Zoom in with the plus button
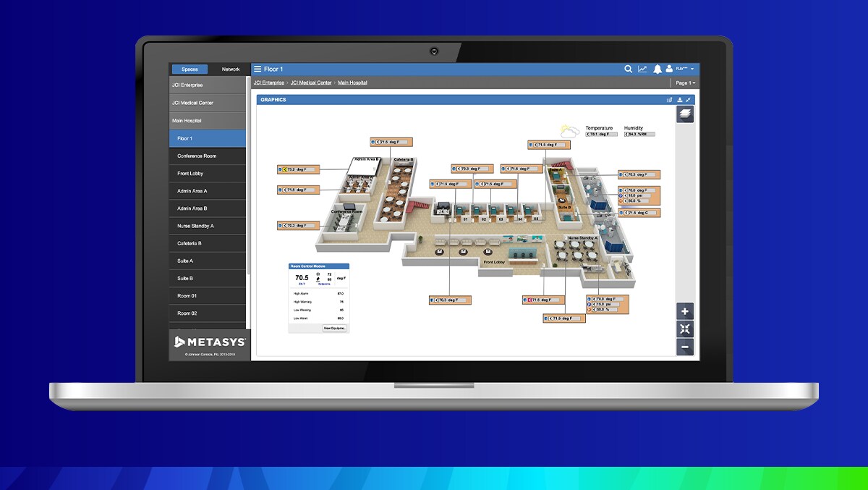868x490 pixels. (685, 311)
